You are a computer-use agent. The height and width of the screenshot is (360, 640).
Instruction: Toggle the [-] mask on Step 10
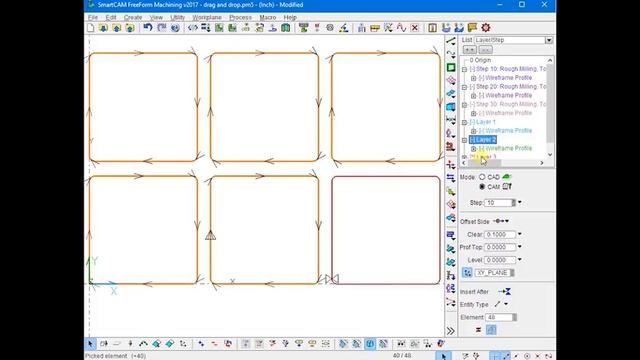pos(472,69)
